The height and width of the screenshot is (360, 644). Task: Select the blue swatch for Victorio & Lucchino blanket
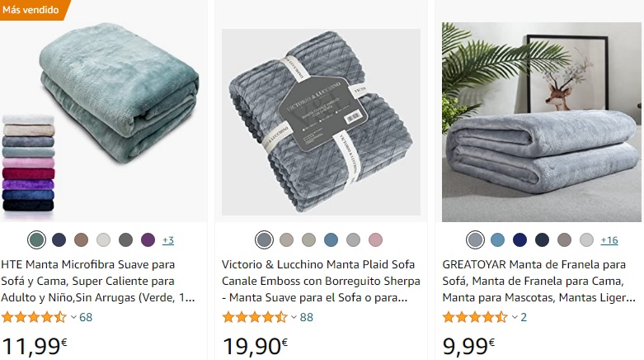pyautogui.click(x=331, y=240)
